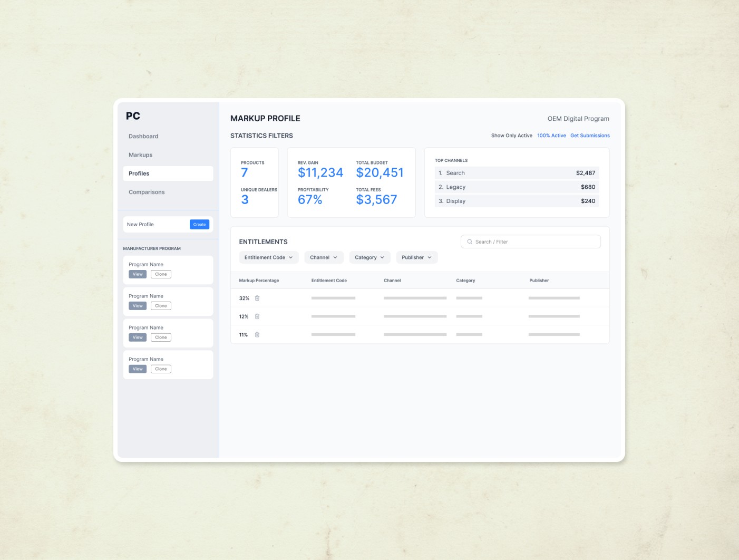
Task: Toggle Show Only Active
Action: coord(512,136)
